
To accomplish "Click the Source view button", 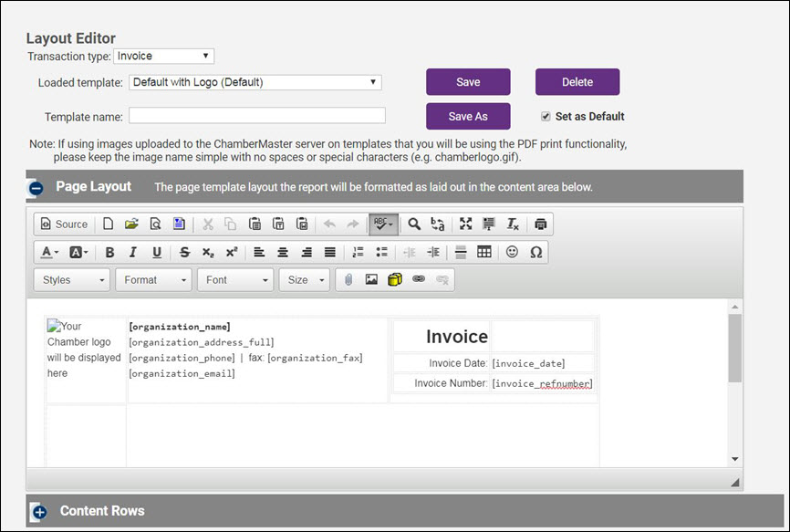I will pos(64,224).
